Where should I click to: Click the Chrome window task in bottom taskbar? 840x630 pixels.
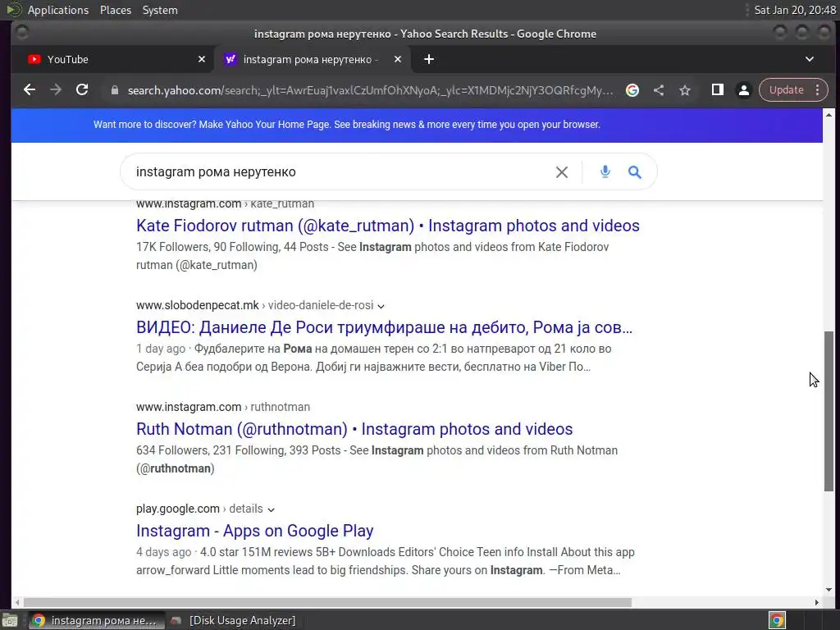pyautogui.click(x=97, y=620)
